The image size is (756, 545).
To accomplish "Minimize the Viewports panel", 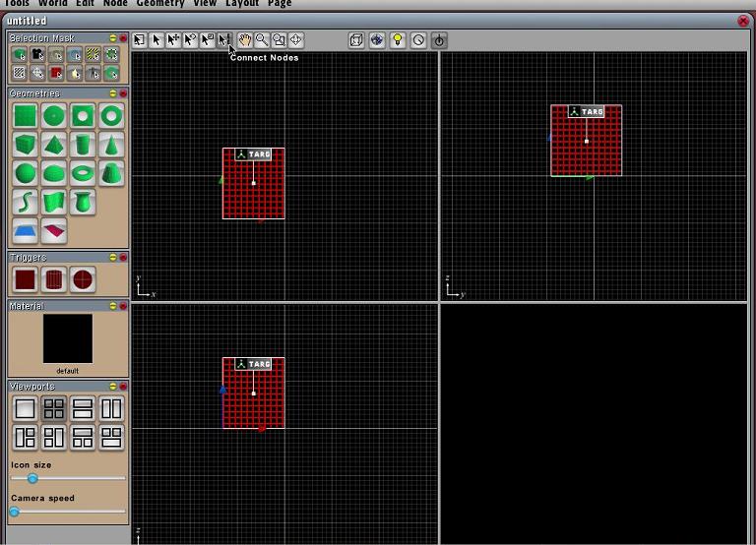I will pyautogui.click(x=113, y=387).
